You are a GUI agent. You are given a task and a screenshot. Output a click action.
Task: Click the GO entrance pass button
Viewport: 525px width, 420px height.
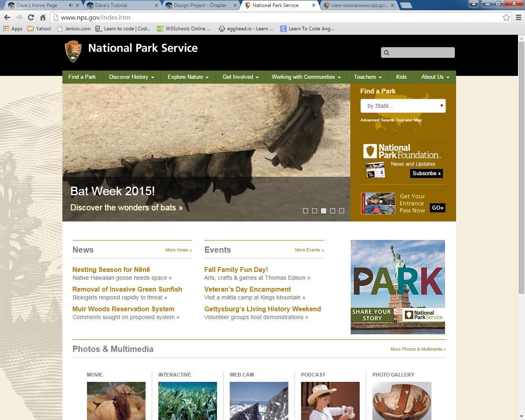tap(438, 208)
